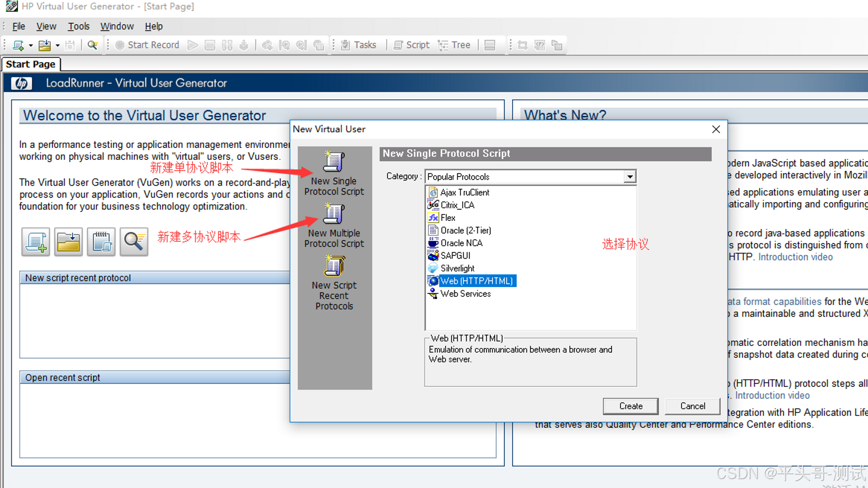Open the data format capabilities link
This screenshot has height=488, width=868.
(x=774, y=302)
